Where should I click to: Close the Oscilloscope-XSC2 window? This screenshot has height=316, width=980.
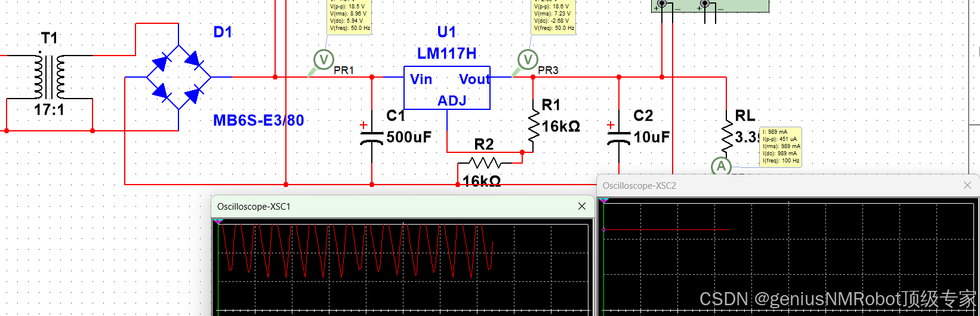967,185
